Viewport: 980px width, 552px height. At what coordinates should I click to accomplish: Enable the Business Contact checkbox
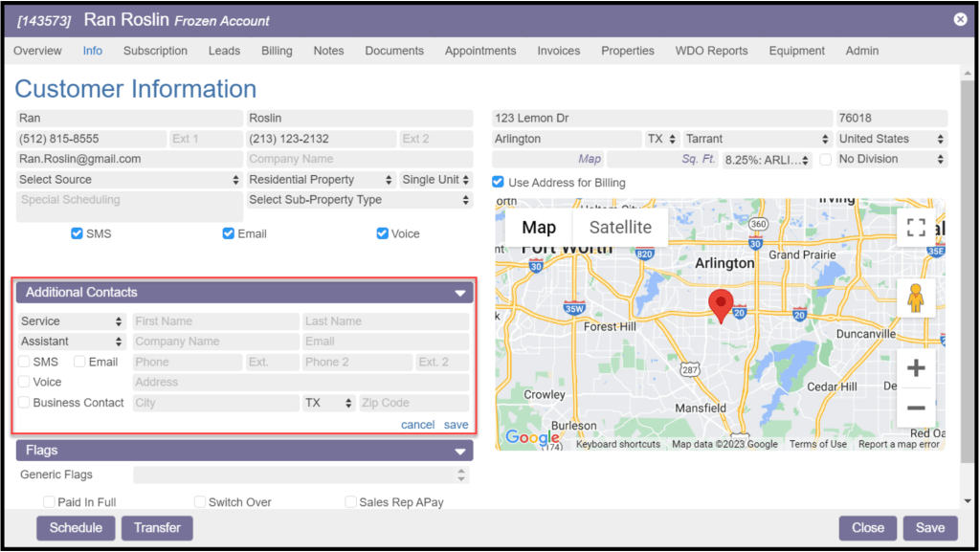click(x=24, y=403)
